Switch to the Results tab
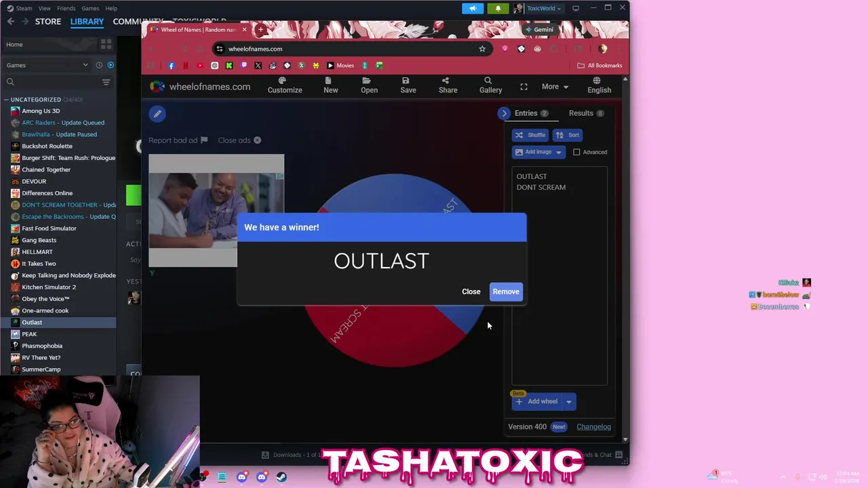The height and width of the screenshot is (488, 868). [x=587, y=113]
